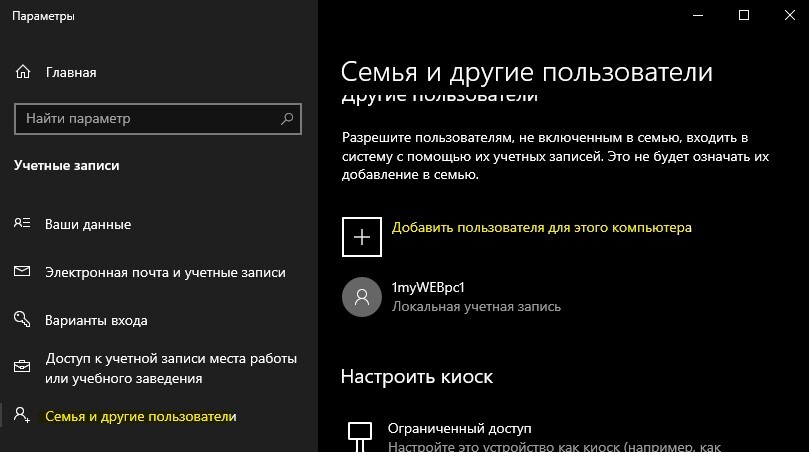Click the Home icon beside Главная
This screenshot has height=452, width=809.
23,72
